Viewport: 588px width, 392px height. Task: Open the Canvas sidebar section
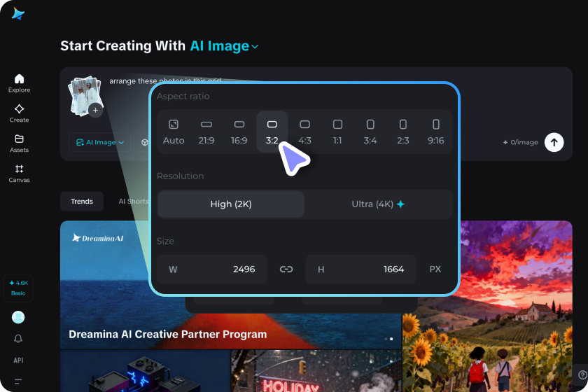coord(19,174)
